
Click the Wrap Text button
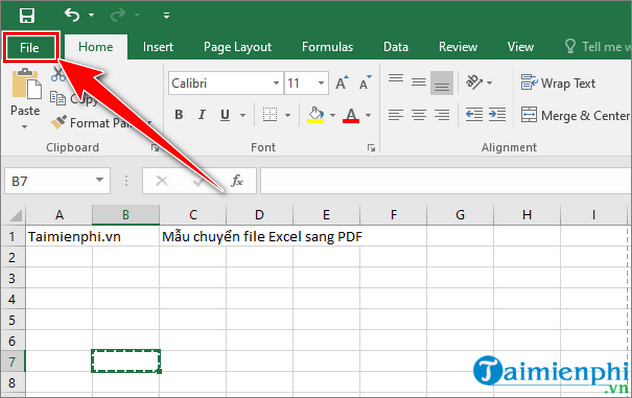click(x=558, y=83)
